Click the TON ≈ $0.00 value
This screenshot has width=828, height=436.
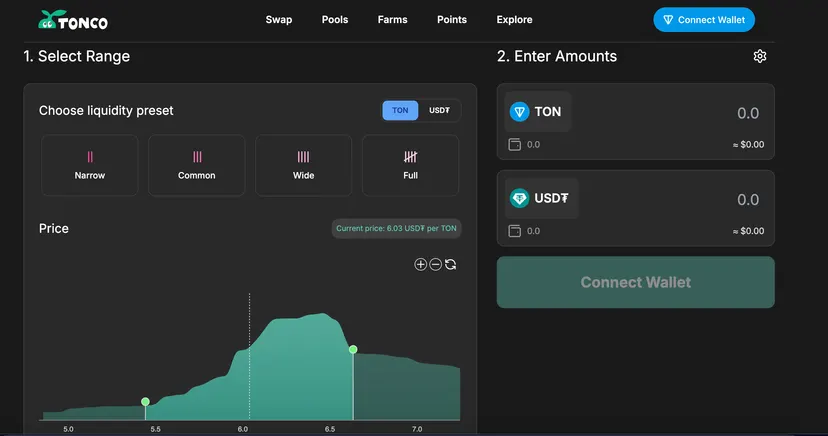pyautogui.click(x=748, y=145)
